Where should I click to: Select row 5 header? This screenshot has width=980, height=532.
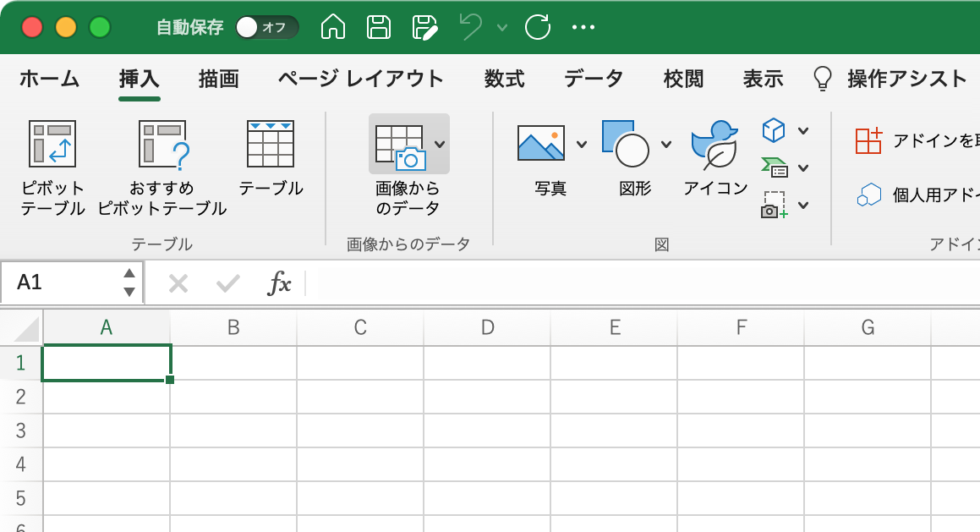(21, 497)
